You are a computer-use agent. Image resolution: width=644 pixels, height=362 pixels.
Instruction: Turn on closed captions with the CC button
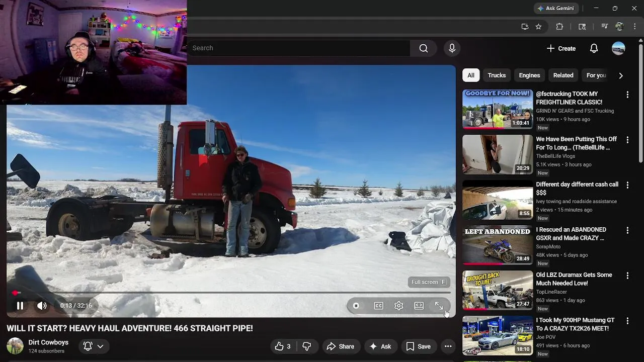(378, 306)
